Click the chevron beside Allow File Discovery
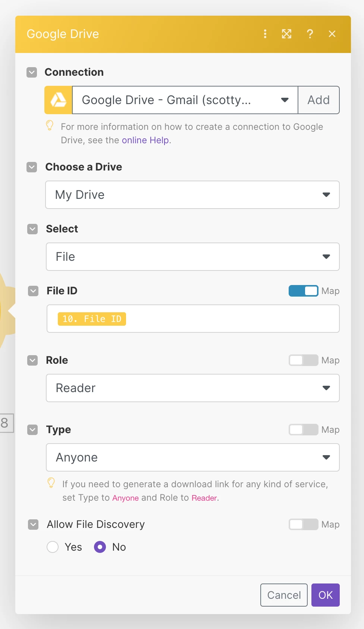Viewport: 364px width, 629px height. pos(33,524)
